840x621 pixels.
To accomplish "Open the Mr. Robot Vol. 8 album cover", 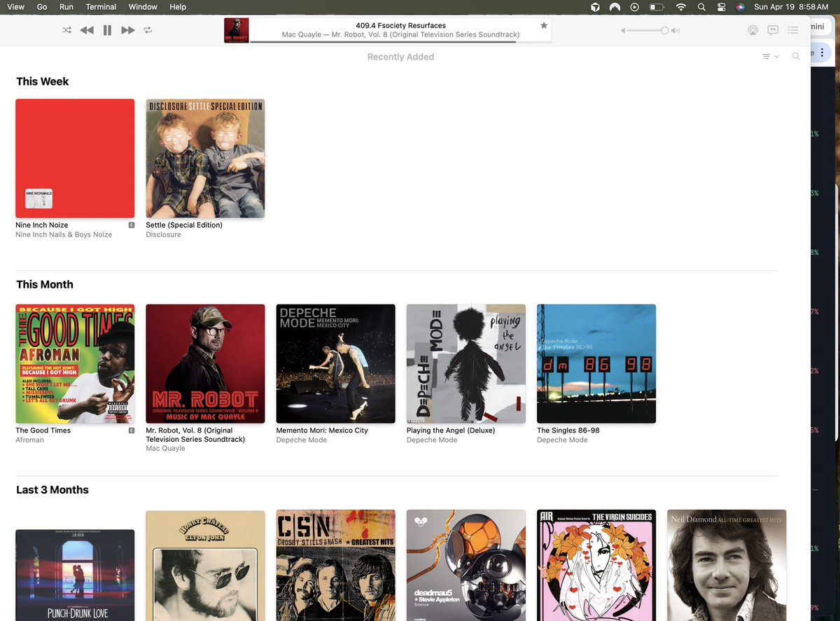I will coord(205,363).
